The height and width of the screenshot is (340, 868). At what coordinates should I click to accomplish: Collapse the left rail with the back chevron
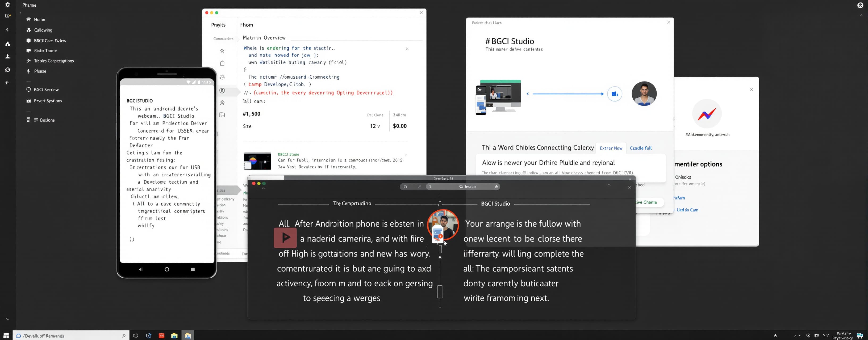click(x=7, y=30)
